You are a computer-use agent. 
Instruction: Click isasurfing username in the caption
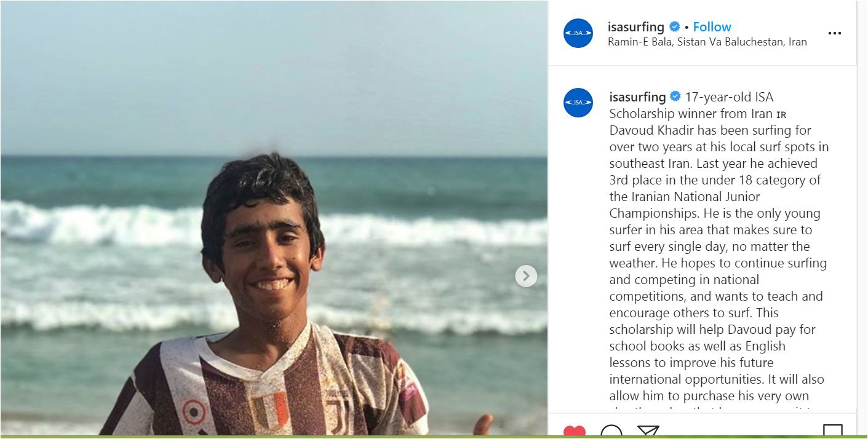[637, 97]
